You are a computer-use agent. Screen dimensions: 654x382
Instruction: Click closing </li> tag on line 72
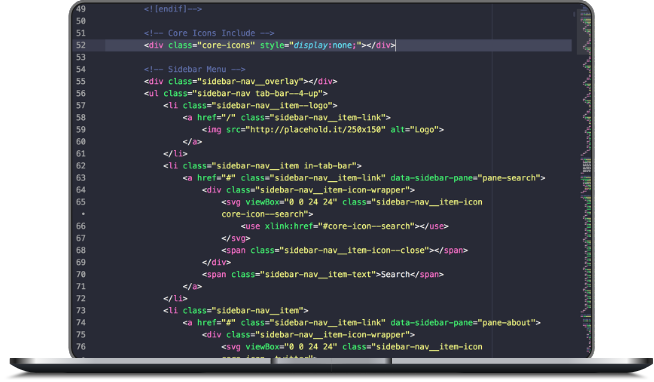175,299
